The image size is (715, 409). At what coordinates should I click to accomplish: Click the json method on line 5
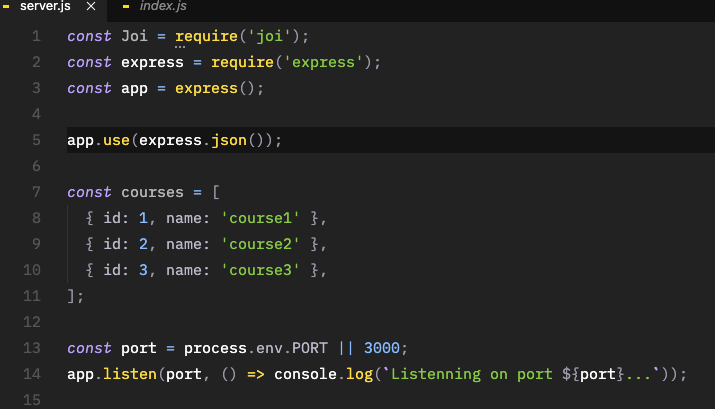point(229,140)
